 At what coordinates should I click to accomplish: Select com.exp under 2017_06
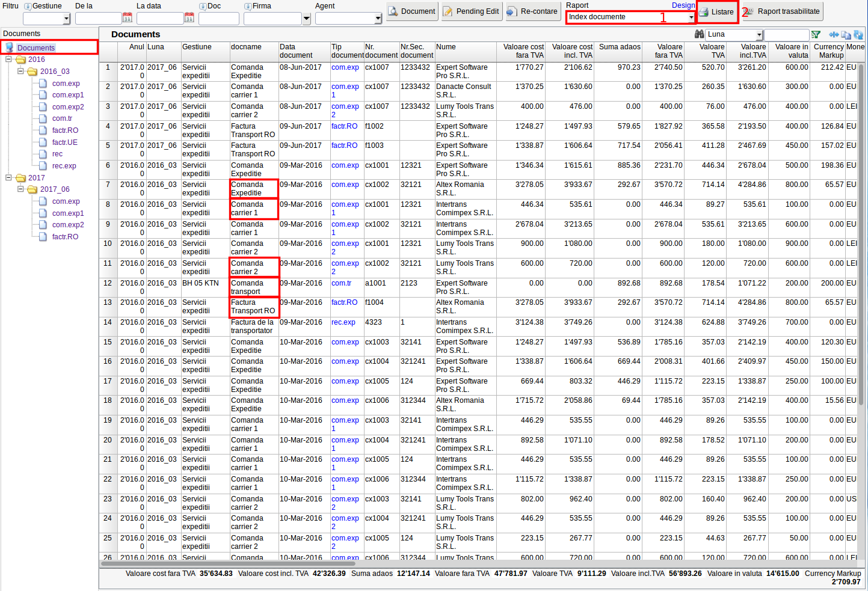click(x=66, y=201)
